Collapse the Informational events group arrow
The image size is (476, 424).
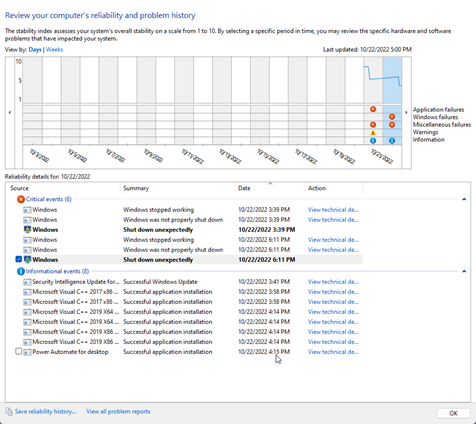pos(464,271)
